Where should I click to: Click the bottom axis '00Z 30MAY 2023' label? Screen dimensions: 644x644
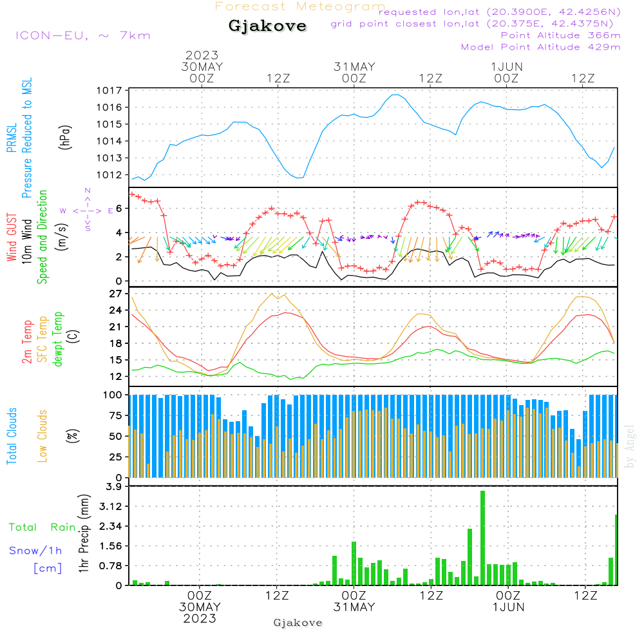[x=200, y=607]
